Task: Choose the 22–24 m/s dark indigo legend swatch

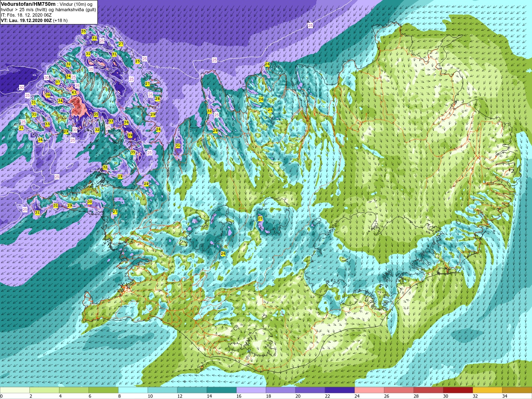Action: 340,390
